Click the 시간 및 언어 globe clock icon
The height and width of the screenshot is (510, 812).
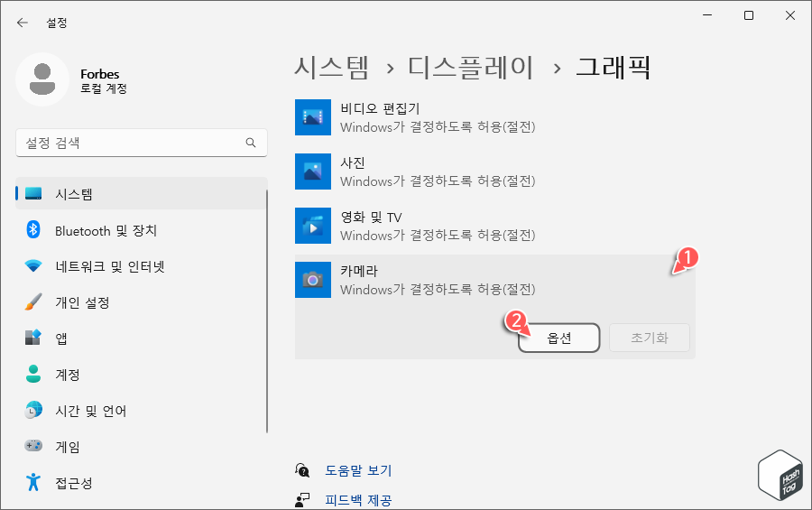coord(33,410)
